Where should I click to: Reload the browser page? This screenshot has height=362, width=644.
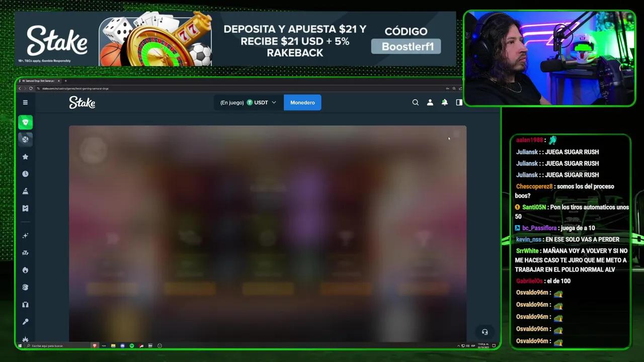coord(31,88)
